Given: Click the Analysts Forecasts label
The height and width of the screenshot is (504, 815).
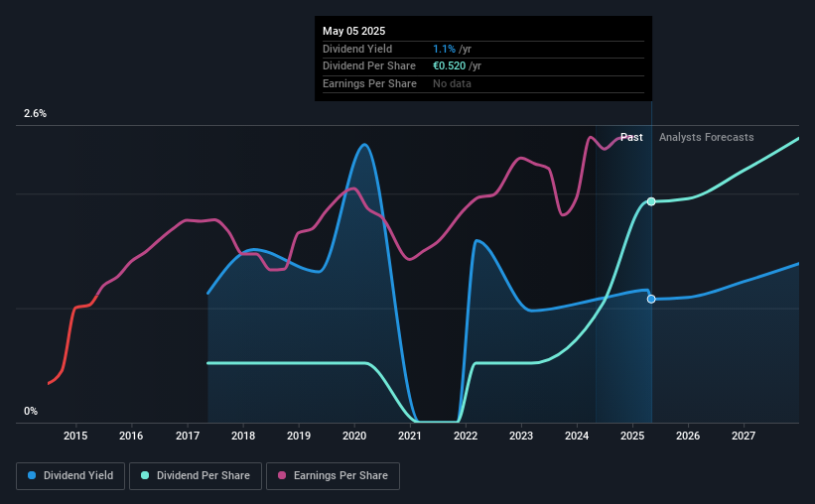Looking at the screenshot, I should (x=707, y=137).
